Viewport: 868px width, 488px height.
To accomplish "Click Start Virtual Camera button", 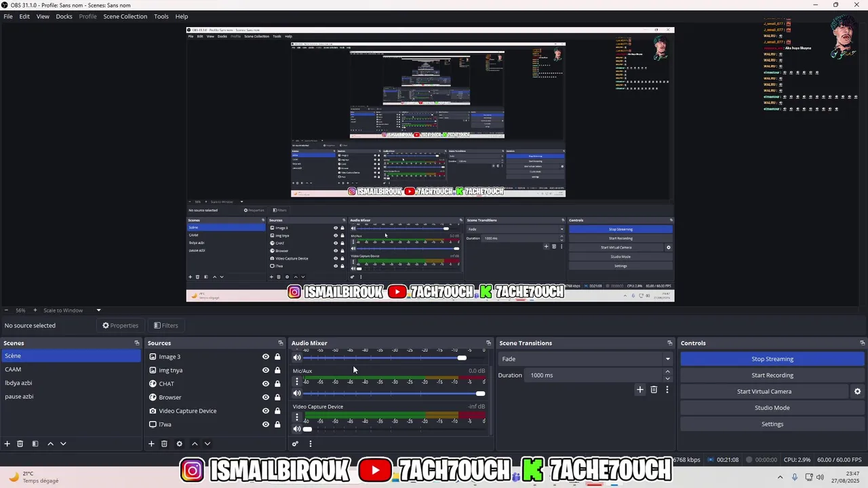I will [764, 392].
